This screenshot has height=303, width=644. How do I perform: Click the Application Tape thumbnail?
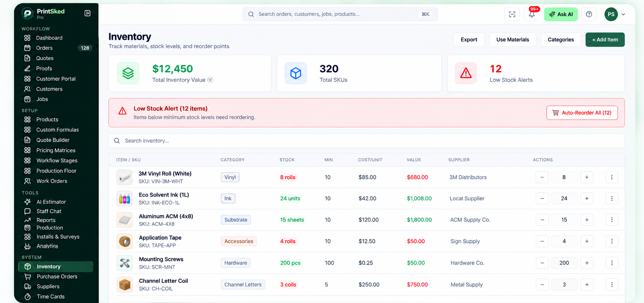tap(124, 241)
